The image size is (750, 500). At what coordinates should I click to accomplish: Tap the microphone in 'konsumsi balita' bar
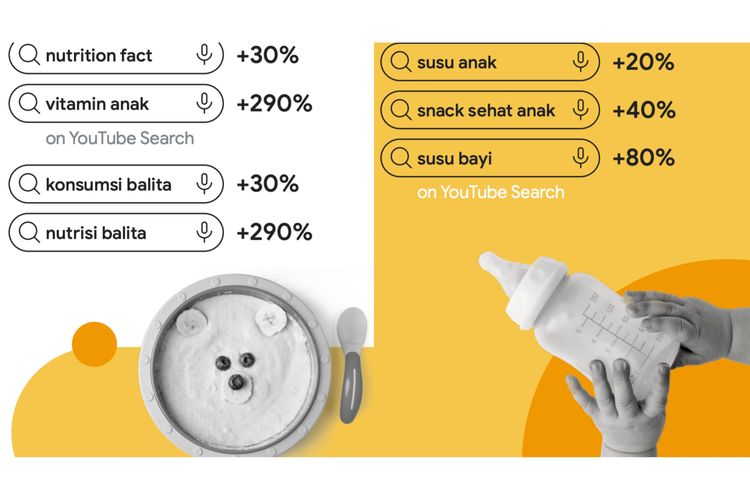tap(204, 184)
